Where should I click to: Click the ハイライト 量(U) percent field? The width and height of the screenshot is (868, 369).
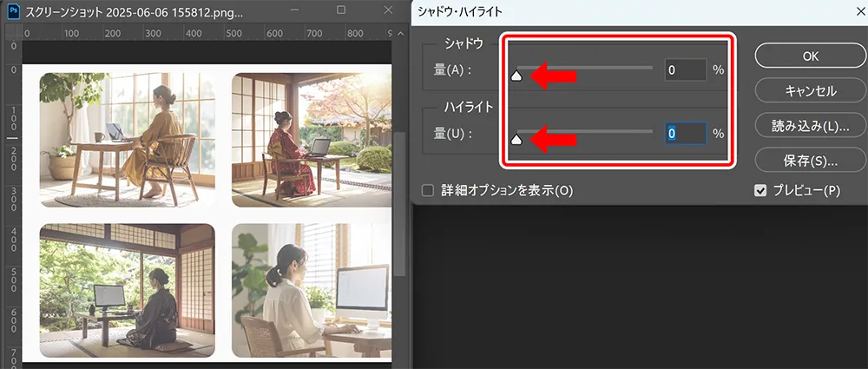[686, 134]
